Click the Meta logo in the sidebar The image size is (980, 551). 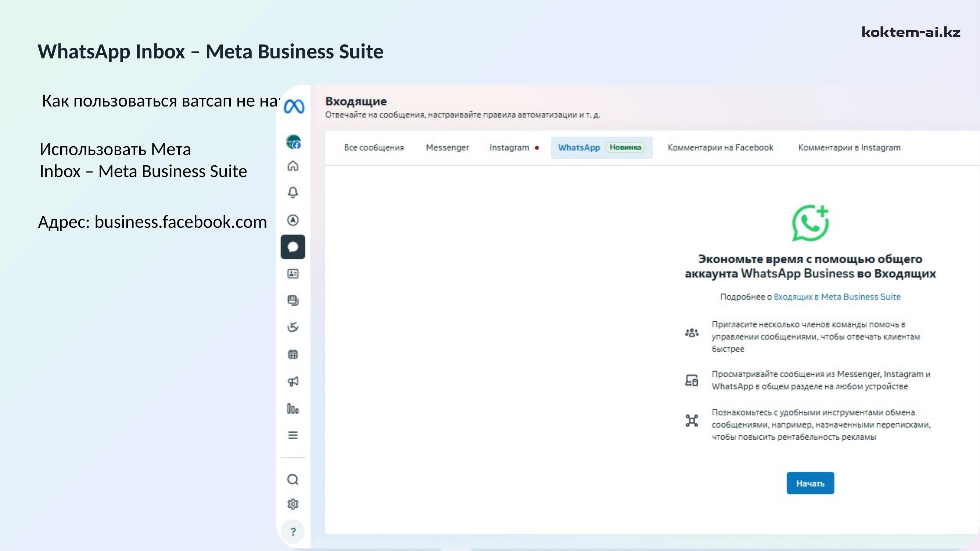click(294, 107)
